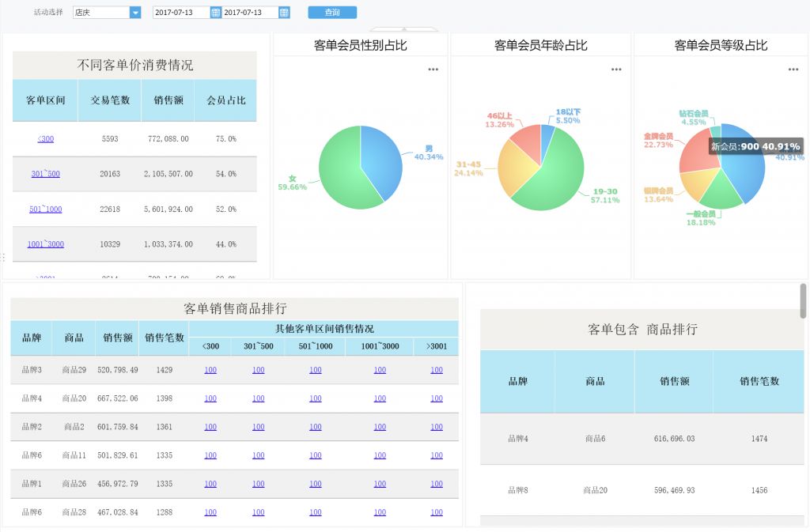810x532 pixels.
Task: Click the red 46以上 age pie slice
Action: (527, 142)
